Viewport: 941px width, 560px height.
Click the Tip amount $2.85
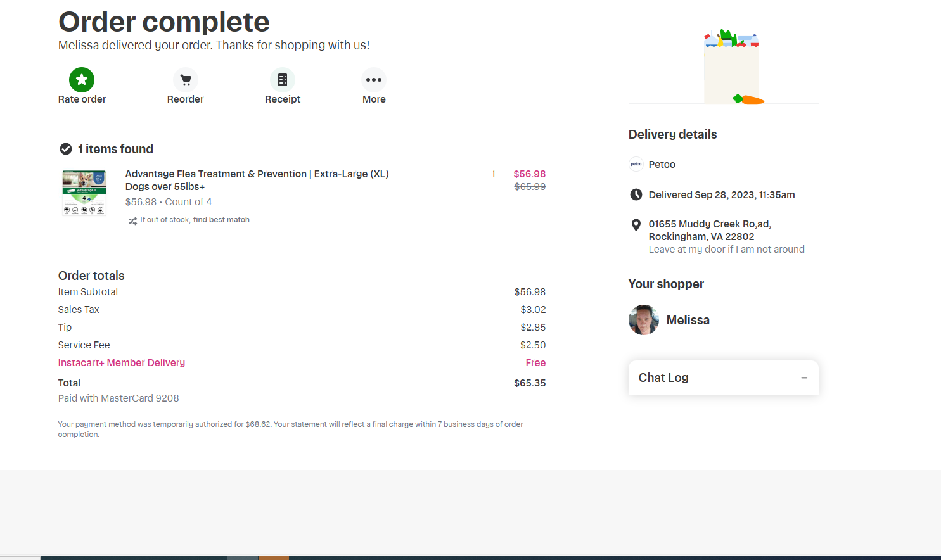coord(533,327)
